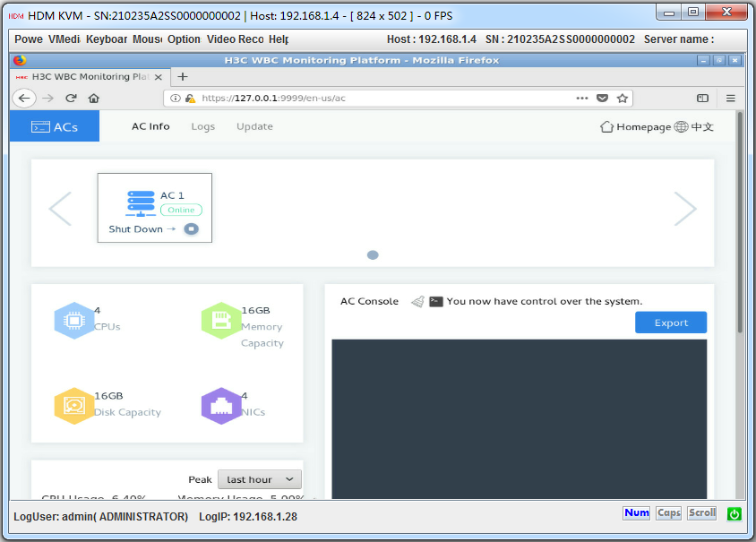Image resolution: width=756 pixels, height=542 pixels.
Task: Open Firefox hamburger menu
Action: [x=730, y=99]
